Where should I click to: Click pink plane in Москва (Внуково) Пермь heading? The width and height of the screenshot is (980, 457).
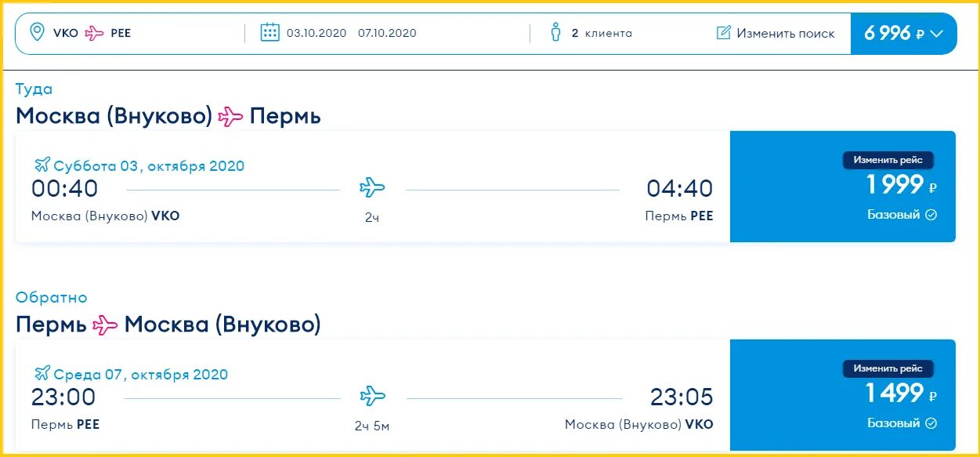click(231, 117)
